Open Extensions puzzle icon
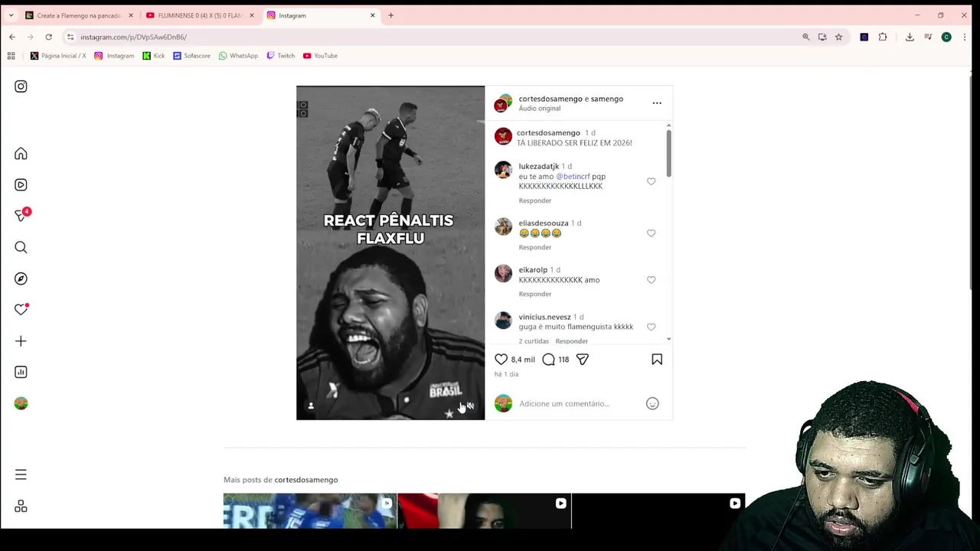980x551 pixels. click(x=883, y=37)
